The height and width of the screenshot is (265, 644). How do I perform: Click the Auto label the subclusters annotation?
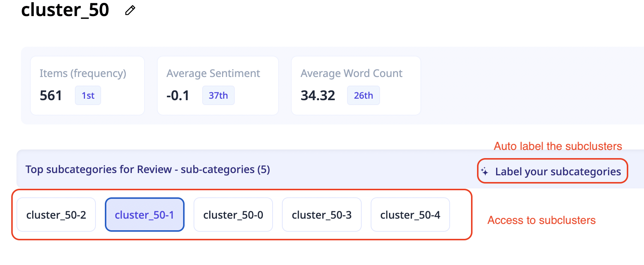pyautogui.click(x=558, y=146)
